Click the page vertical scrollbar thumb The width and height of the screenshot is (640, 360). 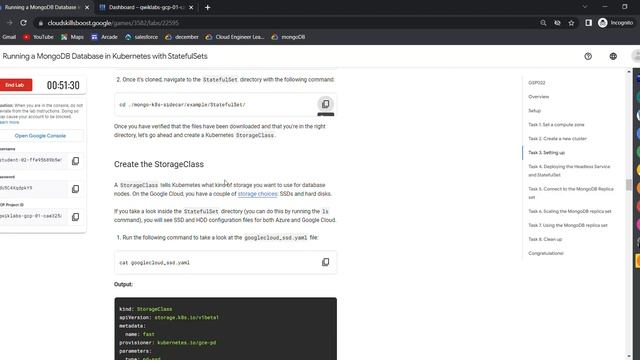[x=629, y=185]
